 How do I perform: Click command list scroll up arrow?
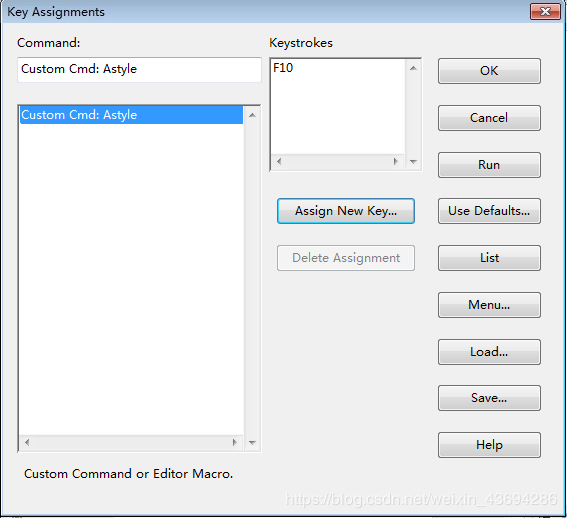coord(252,115)
